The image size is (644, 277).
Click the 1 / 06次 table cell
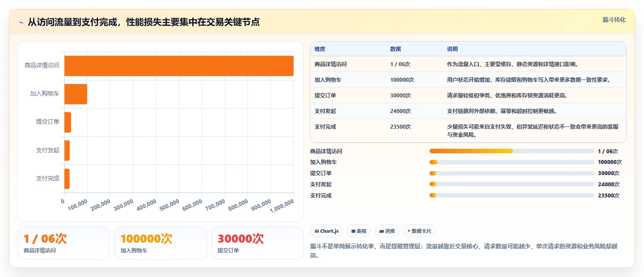[x=400, y=64]
